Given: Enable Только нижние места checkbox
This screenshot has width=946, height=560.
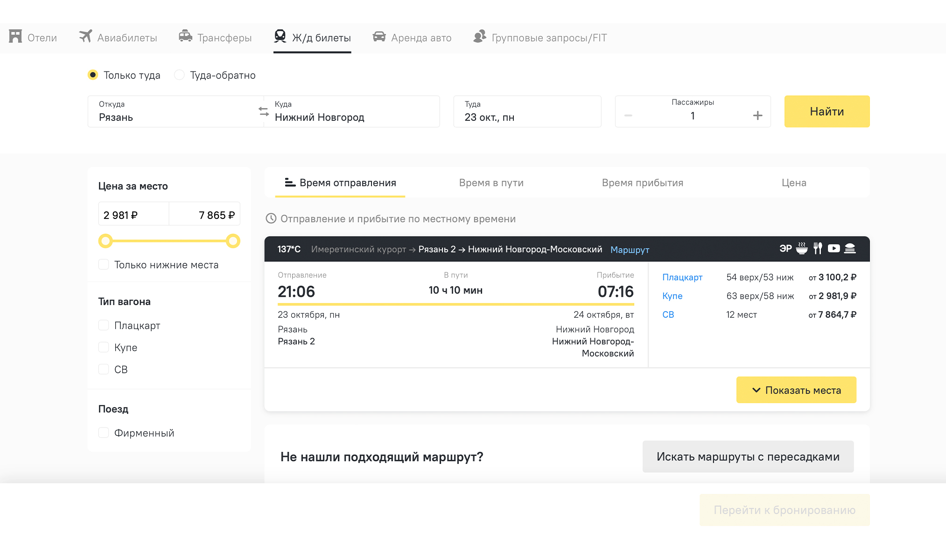Looking at the screenshot, I should coord(104,265).
